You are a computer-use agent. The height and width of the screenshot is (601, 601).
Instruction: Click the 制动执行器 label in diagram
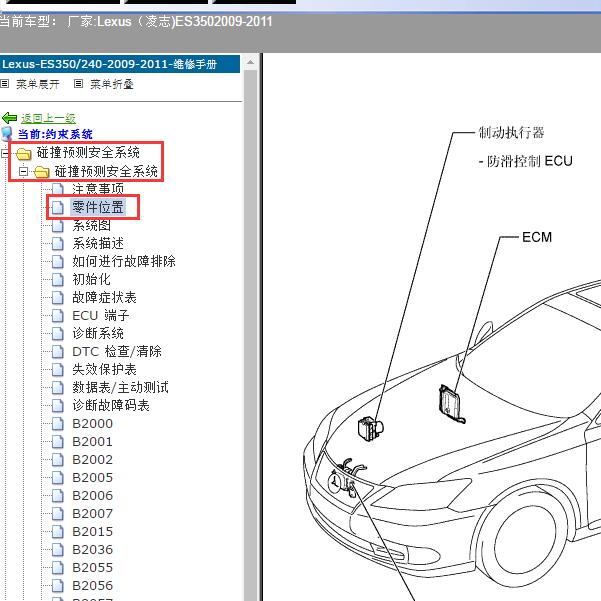[511, 133]
